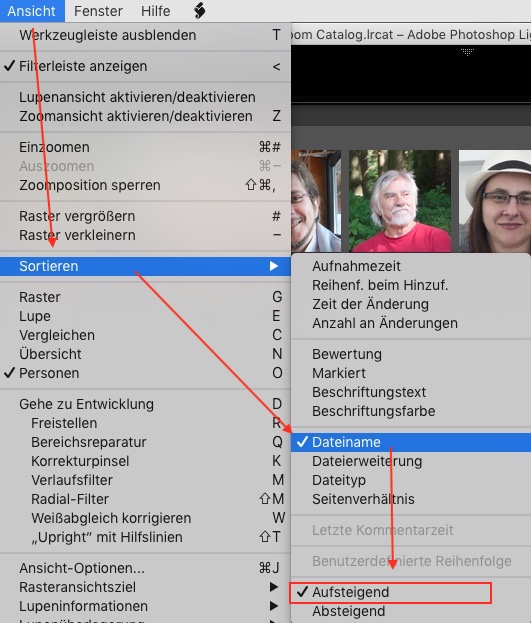Sort by Reihenf. beim Hinzuf.

411,285
